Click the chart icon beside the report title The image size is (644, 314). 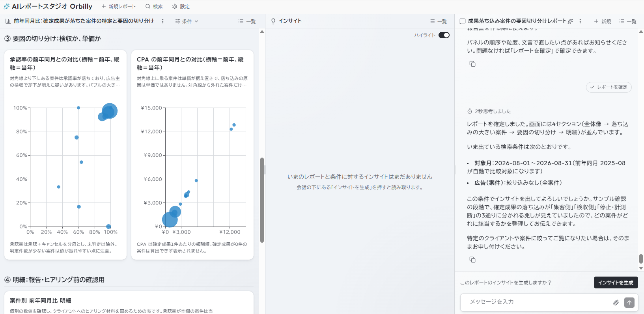(x=8, y=21)
